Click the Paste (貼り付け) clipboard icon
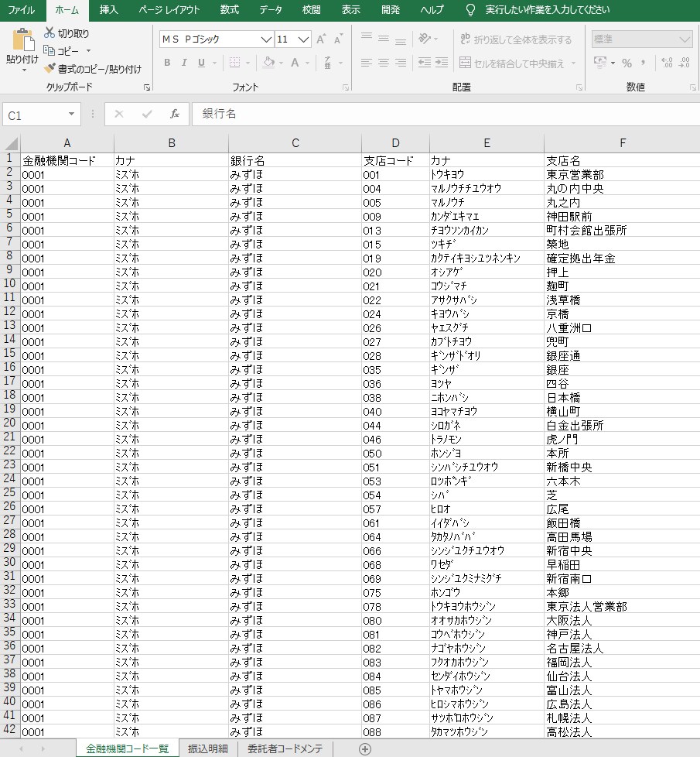The height and width of the screenshot is (757, 700). coord(22,40)
